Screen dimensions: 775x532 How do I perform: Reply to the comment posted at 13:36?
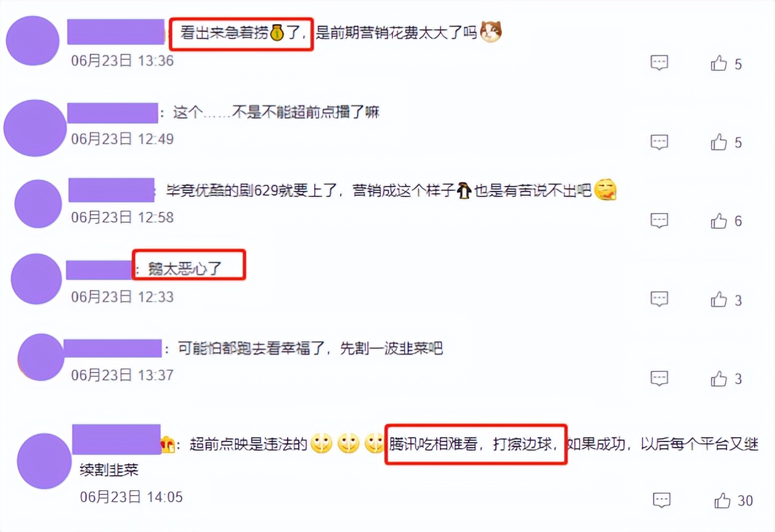point(660,63)
